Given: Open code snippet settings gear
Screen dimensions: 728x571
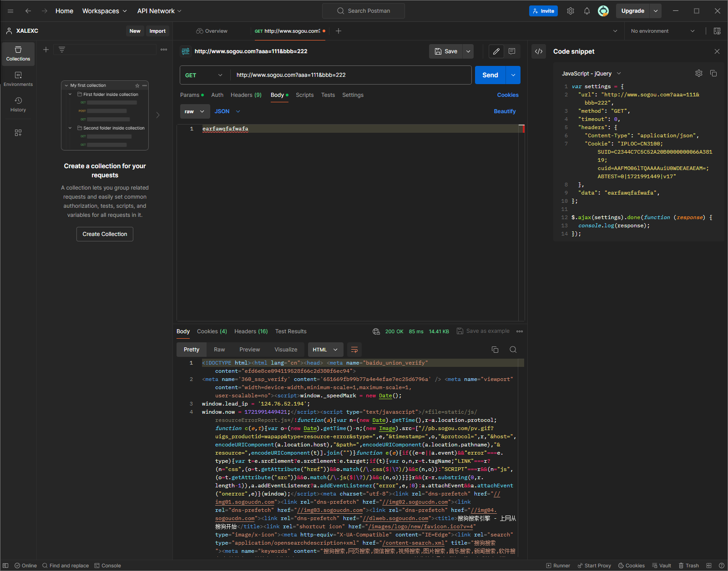Looking at the screenshot, I should [699, 73].
